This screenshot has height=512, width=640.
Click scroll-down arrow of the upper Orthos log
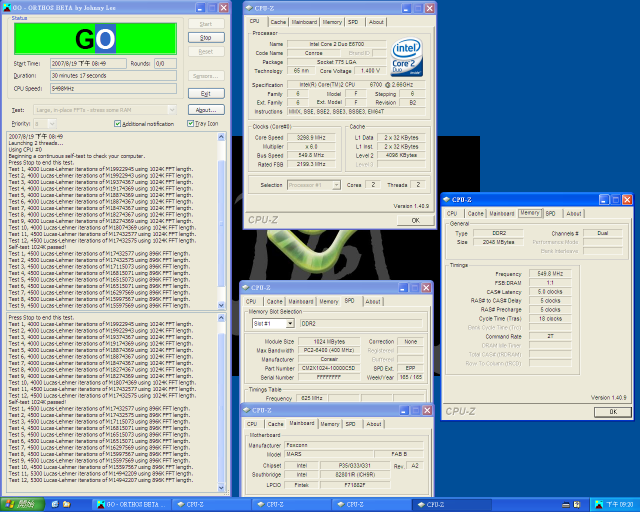[x=222, y=305]
